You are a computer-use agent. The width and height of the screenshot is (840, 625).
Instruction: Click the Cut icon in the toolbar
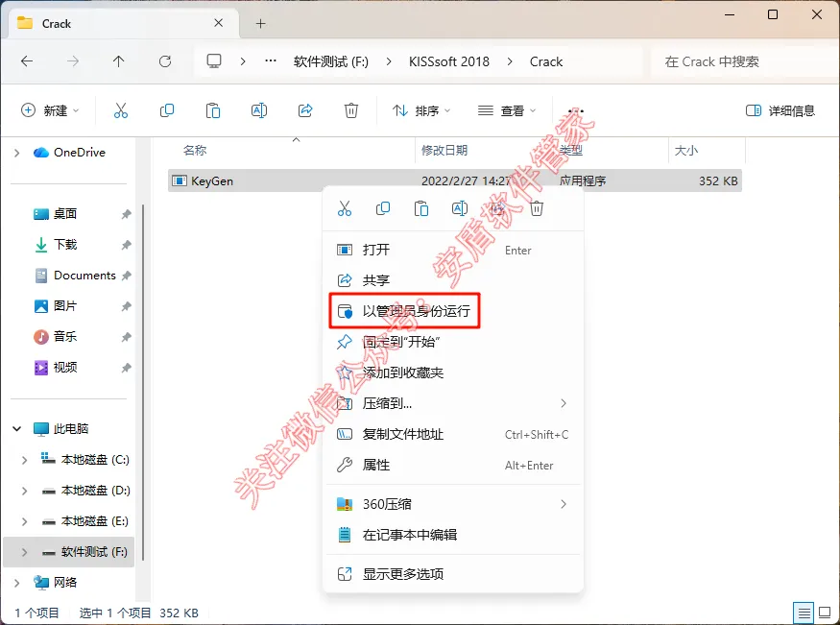[121, 110]
